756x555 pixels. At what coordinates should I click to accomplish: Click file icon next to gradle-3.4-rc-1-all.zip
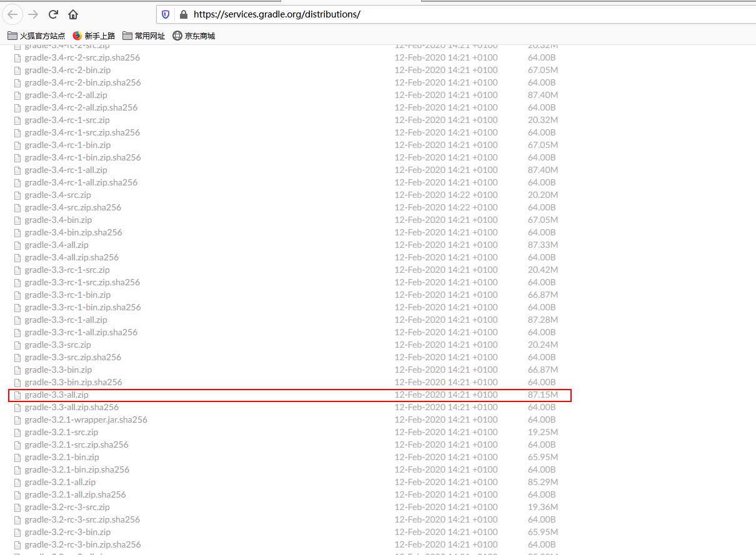pyautogui.click(x=17, y=170)
